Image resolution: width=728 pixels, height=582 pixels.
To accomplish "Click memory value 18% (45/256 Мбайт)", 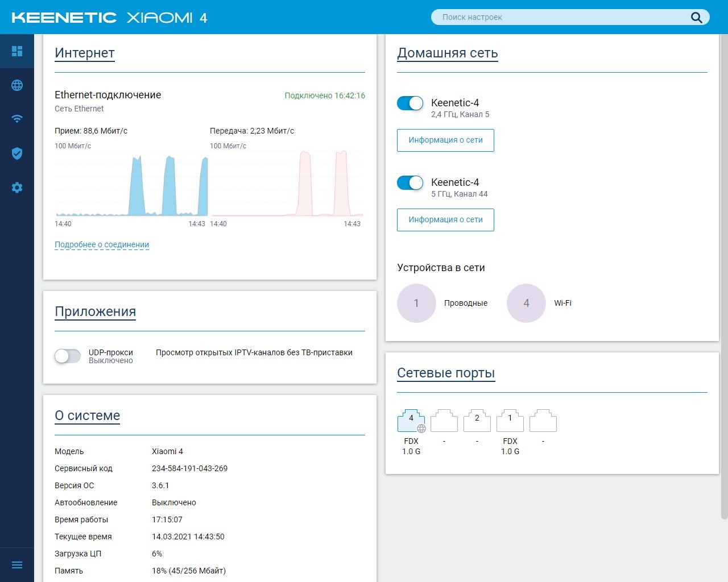I will 189,571.
